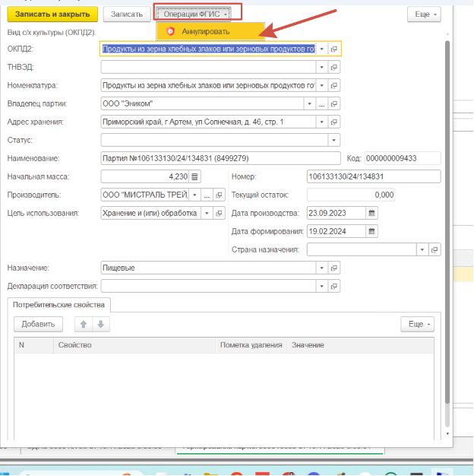
Task: Open linked record for Декларация соответствия
Action: coord(334,286)
